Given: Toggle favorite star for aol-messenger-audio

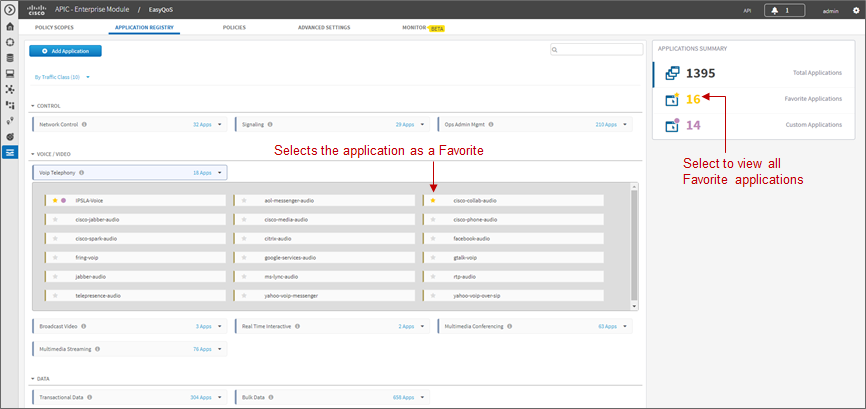Looking at the screenshot, I should pyautogui.click(x=244, y=200).
